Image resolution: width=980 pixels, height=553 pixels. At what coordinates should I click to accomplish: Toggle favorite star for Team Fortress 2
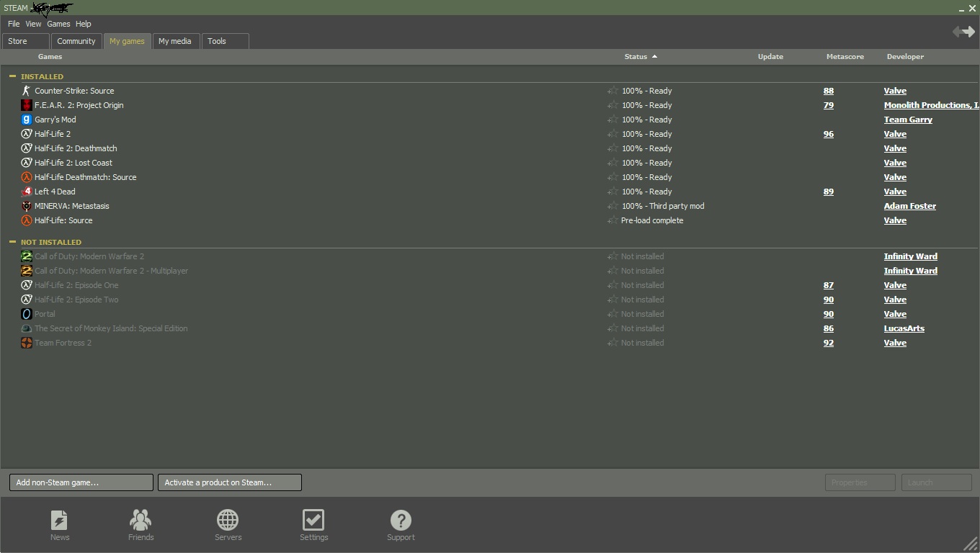[x=612, y=343]
